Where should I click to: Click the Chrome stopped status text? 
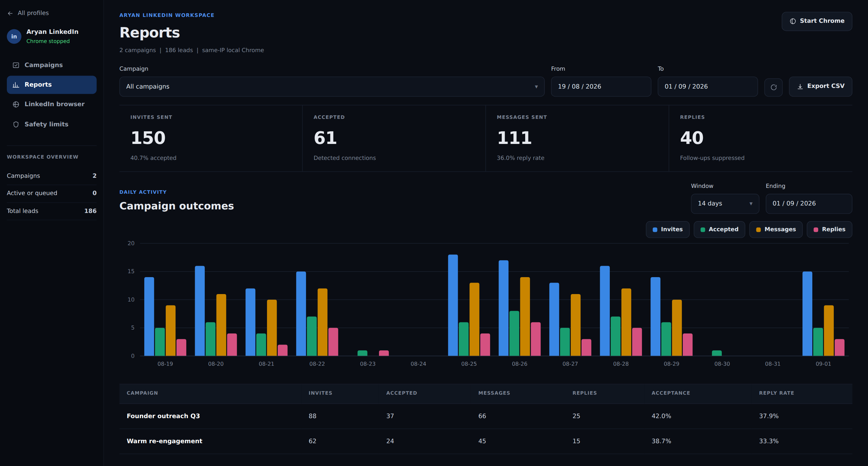point(48,41)
